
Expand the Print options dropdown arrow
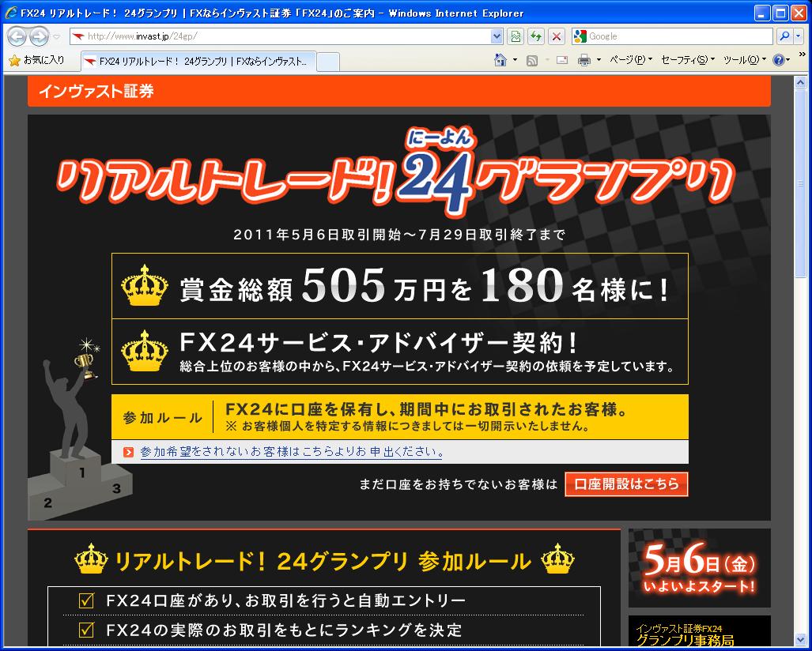[599, 60]
